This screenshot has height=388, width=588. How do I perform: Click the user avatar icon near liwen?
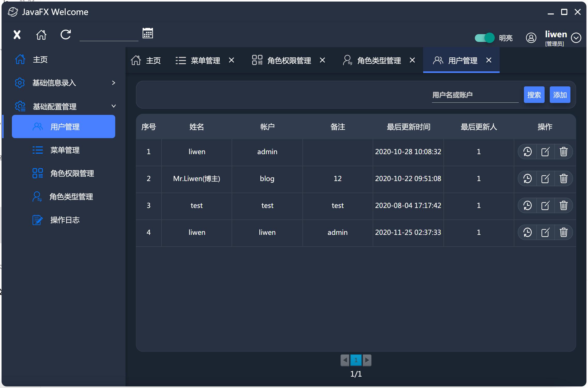pos(531,38)
